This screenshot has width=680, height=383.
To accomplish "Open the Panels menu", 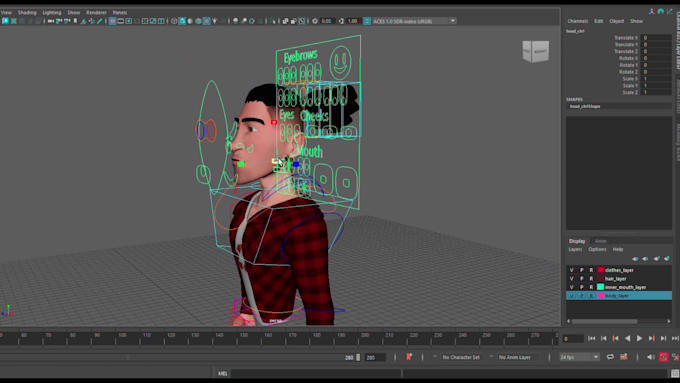I will (120, 12).
